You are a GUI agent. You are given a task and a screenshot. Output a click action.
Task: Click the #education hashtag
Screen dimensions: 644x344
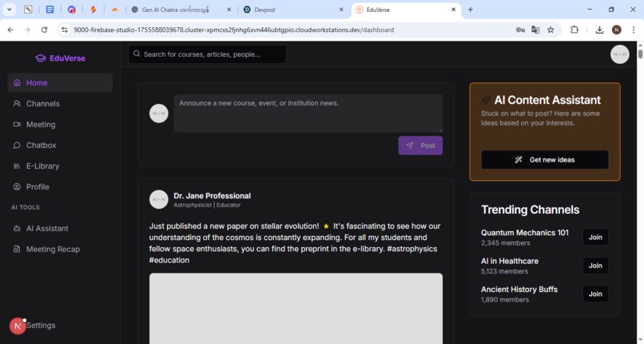[169, 260]
